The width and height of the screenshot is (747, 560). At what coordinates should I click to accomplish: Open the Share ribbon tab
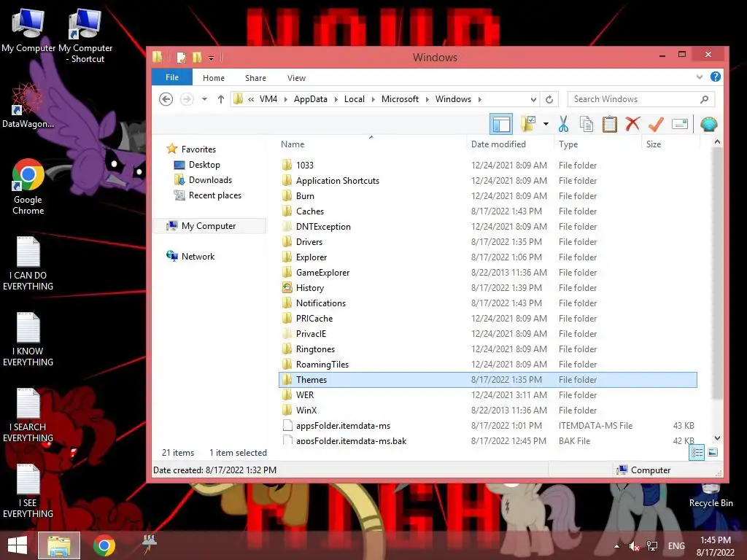[255, 77]
